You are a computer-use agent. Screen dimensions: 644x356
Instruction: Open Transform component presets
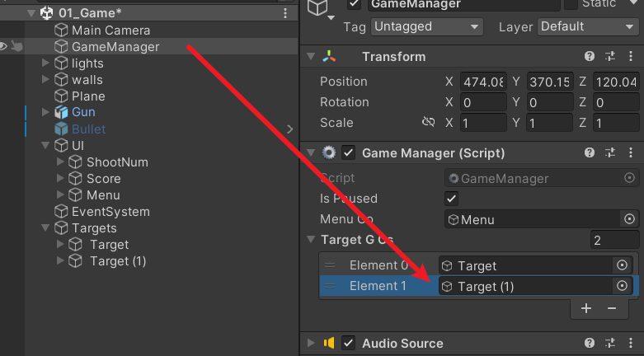pyautogui.click(x=610, y=57)
